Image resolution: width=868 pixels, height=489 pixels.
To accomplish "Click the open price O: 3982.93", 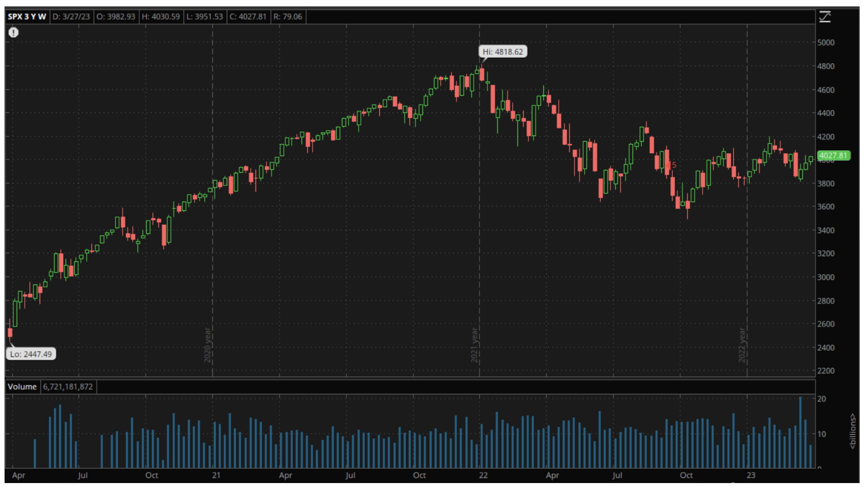I will click(x=116, y=16).
